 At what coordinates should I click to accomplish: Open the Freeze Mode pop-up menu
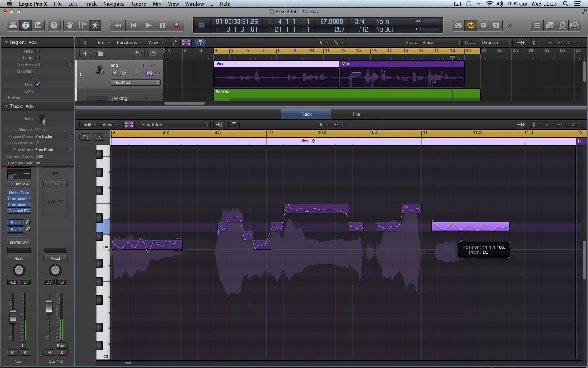53,136
